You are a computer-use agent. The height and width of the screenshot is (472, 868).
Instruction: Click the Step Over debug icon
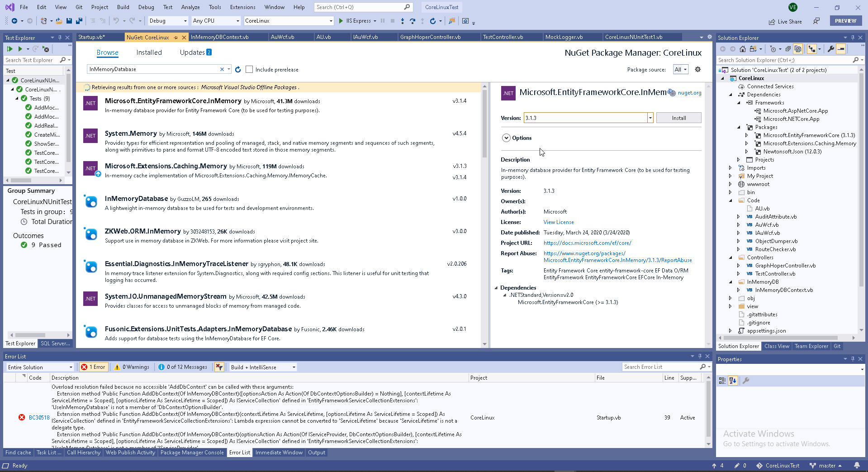[x=413, y=21]
